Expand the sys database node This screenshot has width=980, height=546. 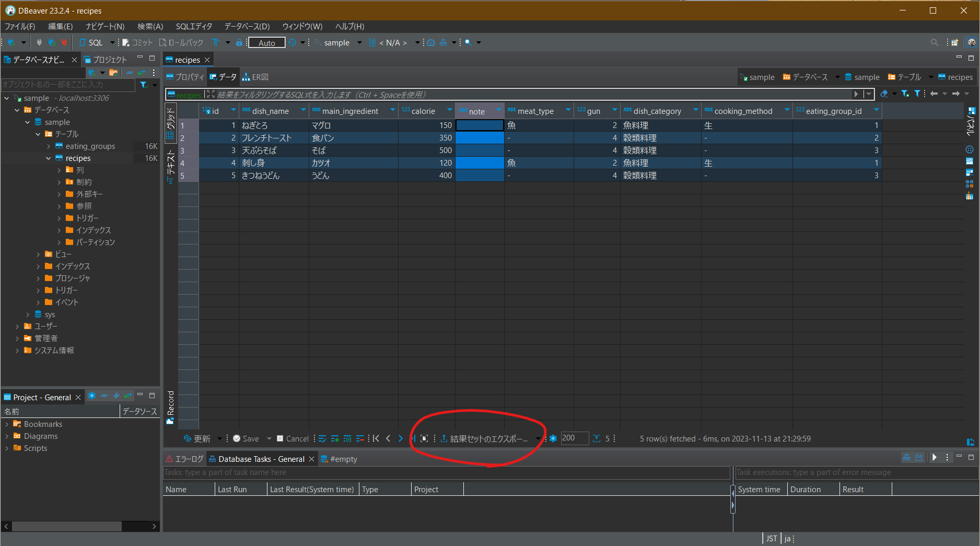click(28, 314)
